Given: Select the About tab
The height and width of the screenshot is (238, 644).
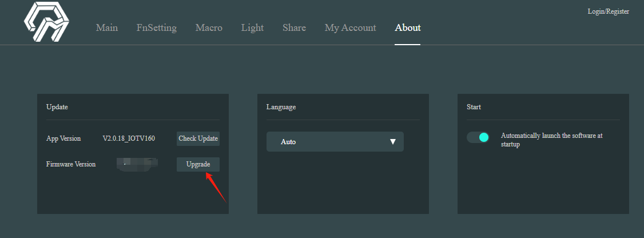Looking at the screenshot, I should point(407,27).
